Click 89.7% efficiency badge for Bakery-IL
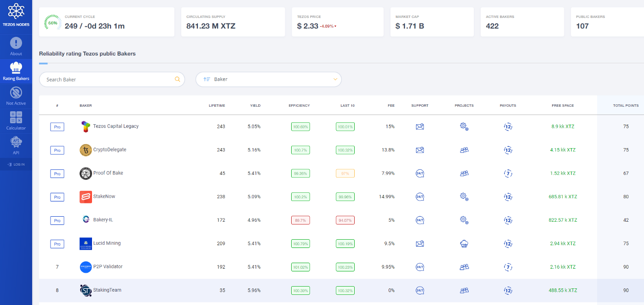The image size is (644, 305). pos(300,220)
